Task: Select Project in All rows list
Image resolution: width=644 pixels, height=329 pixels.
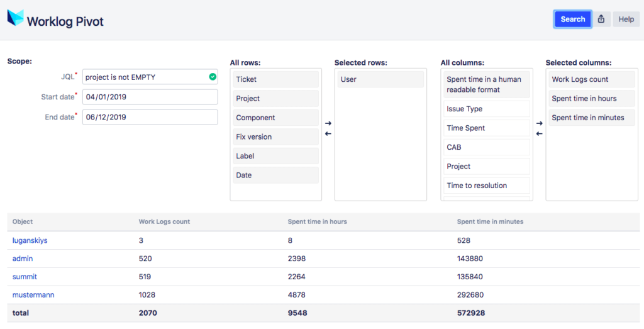Action: coord(275,99)
